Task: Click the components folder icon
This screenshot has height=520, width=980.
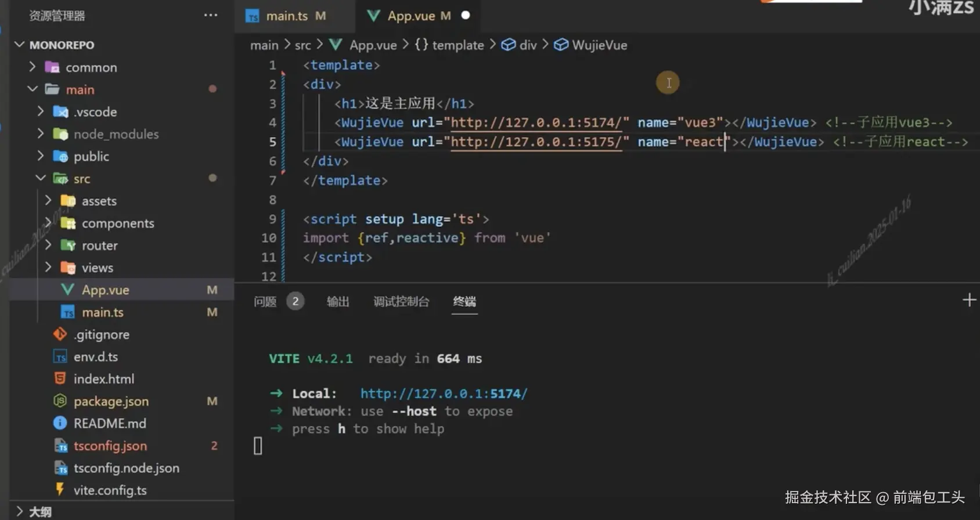Action: point(69,223)
